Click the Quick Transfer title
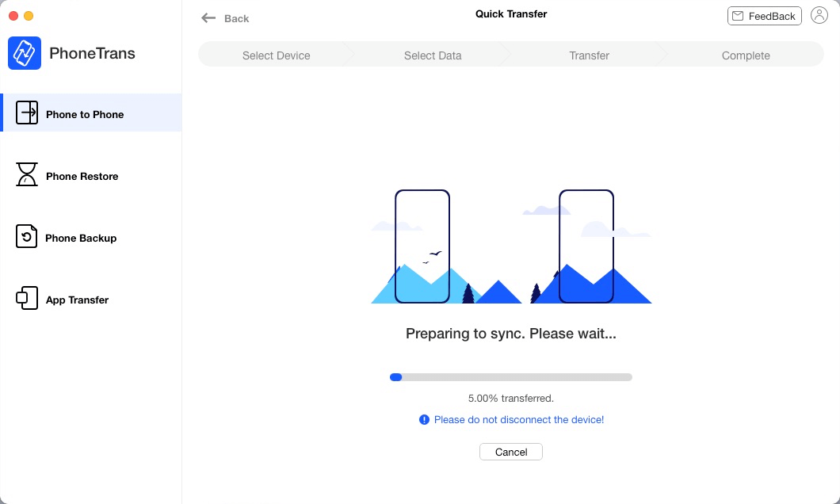840x504 pixels. click(511, 13)
